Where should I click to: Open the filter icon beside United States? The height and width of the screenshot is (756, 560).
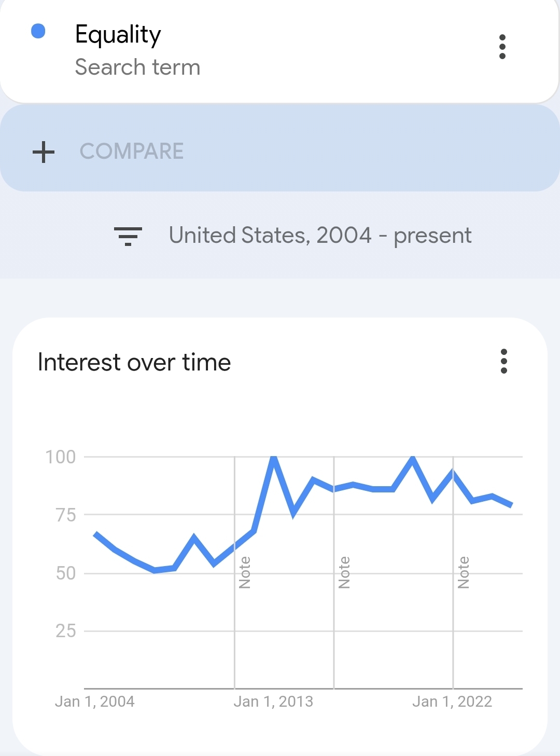tap(128, 236)
